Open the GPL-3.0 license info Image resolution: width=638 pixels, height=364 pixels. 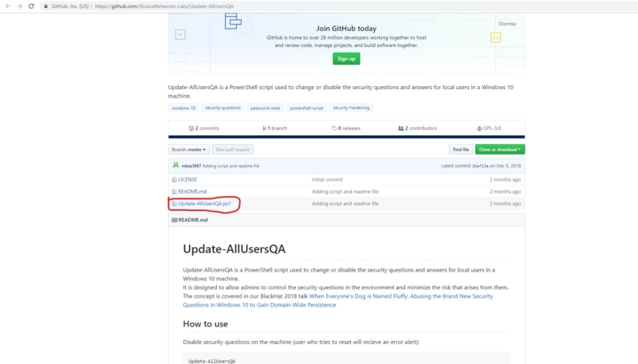pyautogui.click(x=489, y=128)
